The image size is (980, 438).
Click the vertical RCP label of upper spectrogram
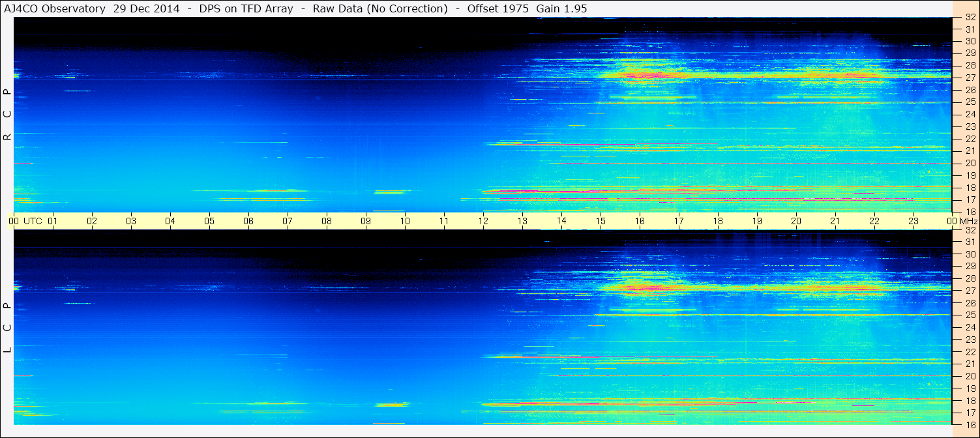tap(7, 115)
